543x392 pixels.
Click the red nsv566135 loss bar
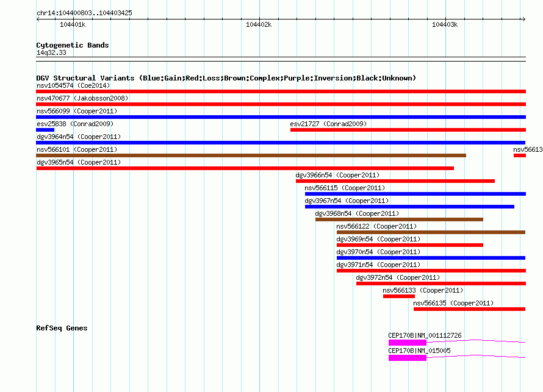tap(469, 309)
